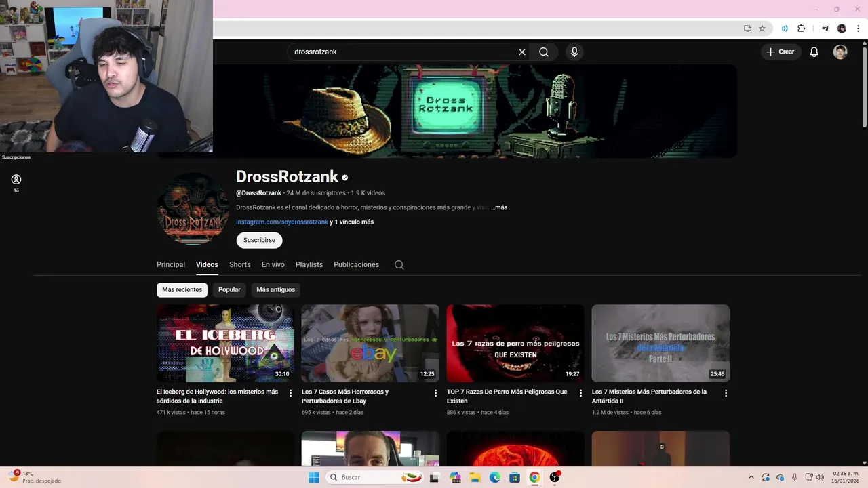Click the ebay video thumbnail
This screenshot has height=488, width=868.
click(370, 343)
